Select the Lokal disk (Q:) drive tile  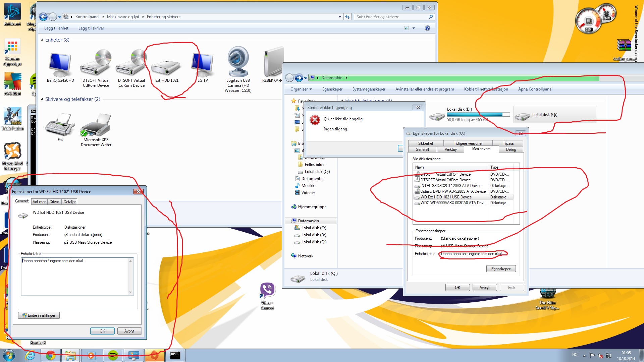(x=555, y=115)
